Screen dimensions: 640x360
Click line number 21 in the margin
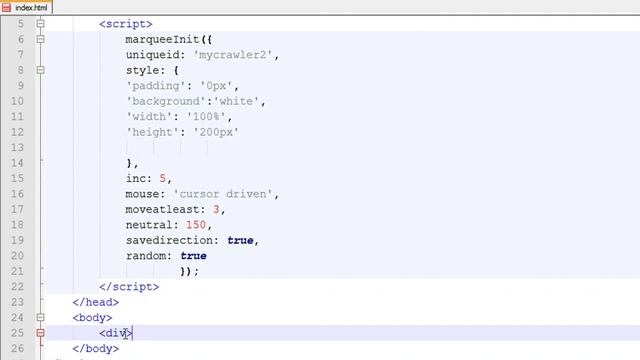[17, 271]
